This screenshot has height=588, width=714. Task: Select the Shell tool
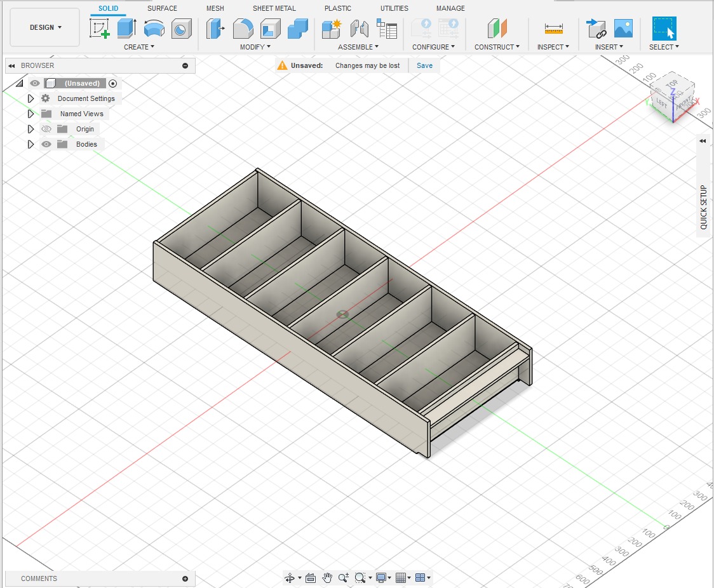pyautogui.click(x=271, y=28)
